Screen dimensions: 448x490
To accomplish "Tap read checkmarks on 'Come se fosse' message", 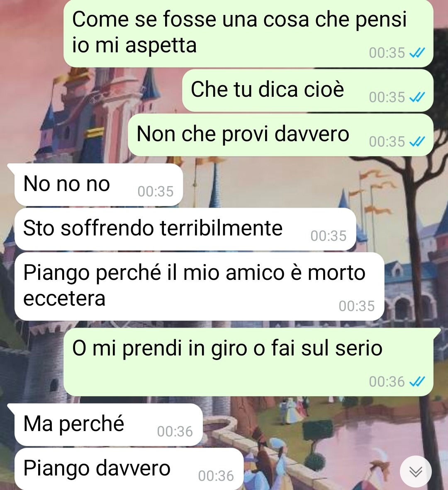I will click(x=417, y=53).
